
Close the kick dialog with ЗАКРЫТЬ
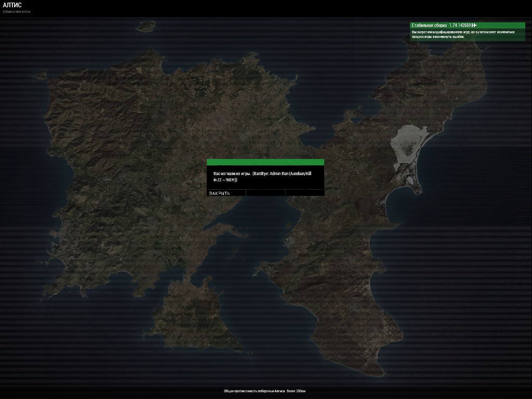(x=226, y=193)
